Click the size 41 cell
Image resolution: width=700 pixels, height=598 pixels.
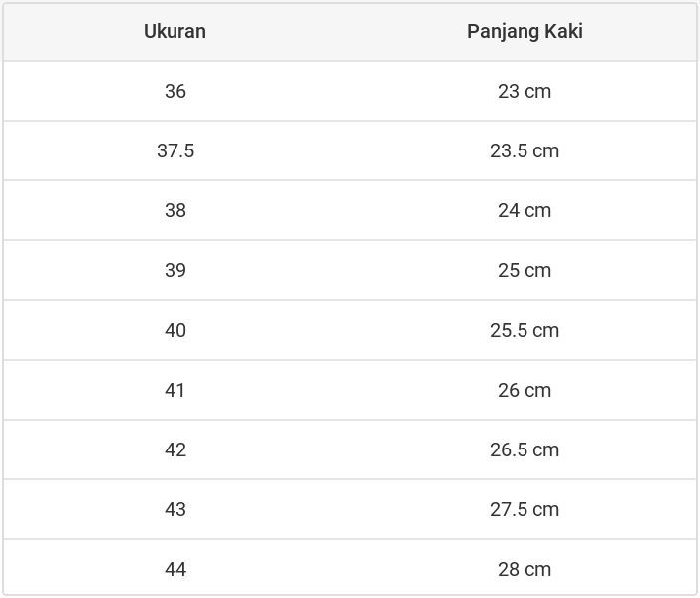click(175, 390)
